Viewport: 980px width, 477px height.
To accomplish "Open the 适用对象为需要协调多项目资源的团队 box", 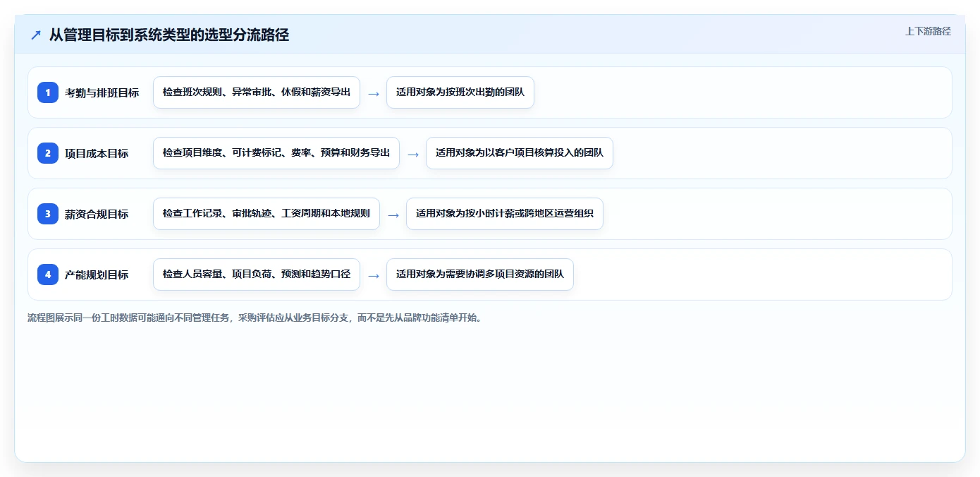I will (480, 274).
